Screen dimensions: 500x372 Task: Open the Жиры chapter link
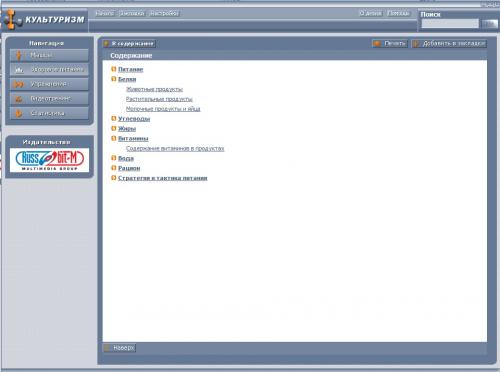(x=127, y=129)
